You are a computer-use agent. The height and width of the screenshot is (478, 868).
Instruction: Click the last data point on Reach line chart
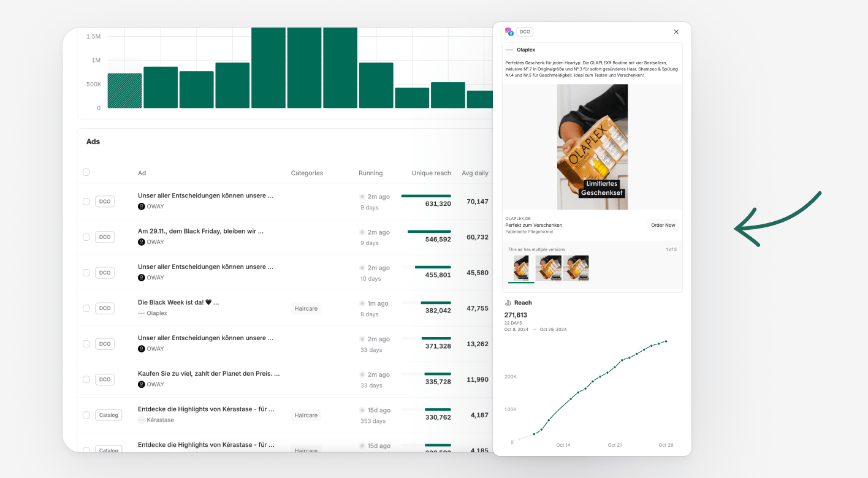click(666, 341)
